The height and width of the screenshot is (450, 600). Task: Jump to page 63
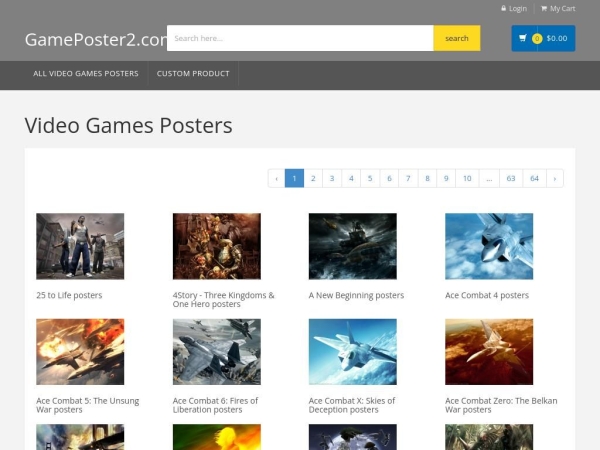[x=511, y=178]
